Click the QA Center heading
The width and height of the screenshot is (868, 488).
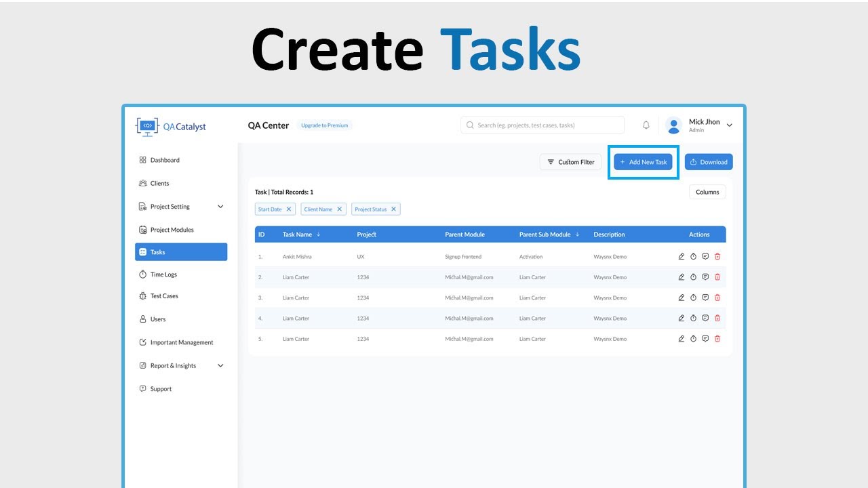269,125
